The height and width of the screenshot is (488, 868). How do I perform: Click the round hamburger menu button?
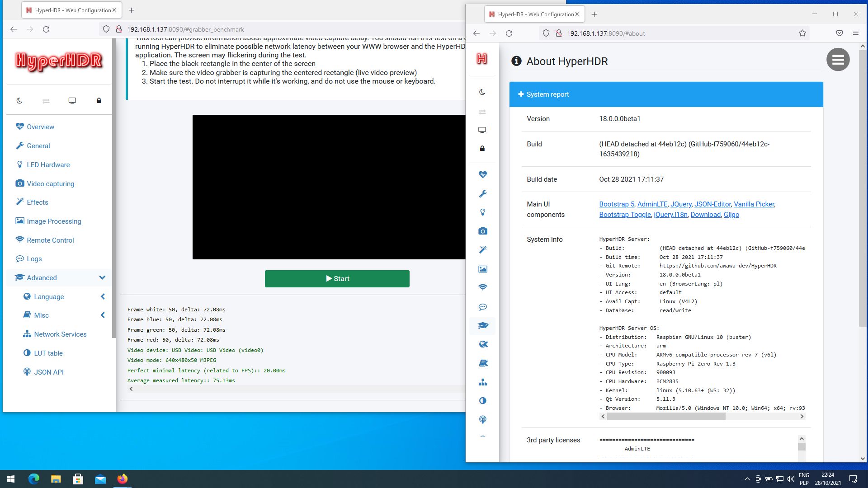coord(838,60)
